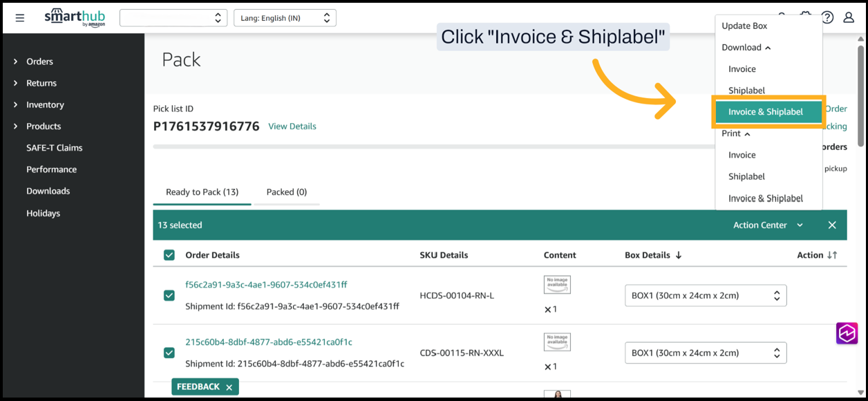Screen dimensions: 868x401
Task: Sort the Action column arrows
Action: (832, 255)
